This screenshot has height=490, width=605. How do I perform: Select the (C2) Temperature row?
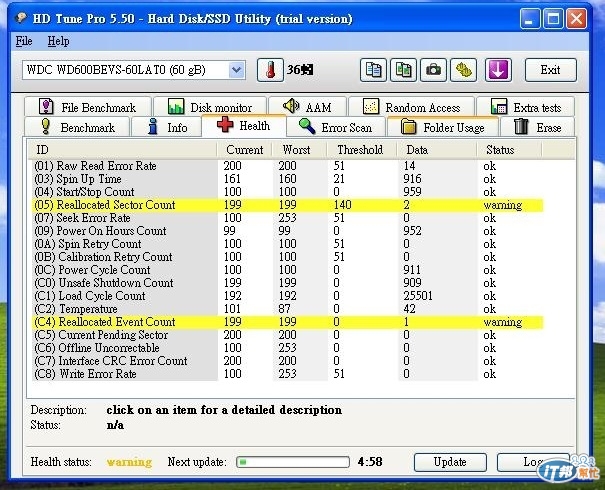point(287,309)
